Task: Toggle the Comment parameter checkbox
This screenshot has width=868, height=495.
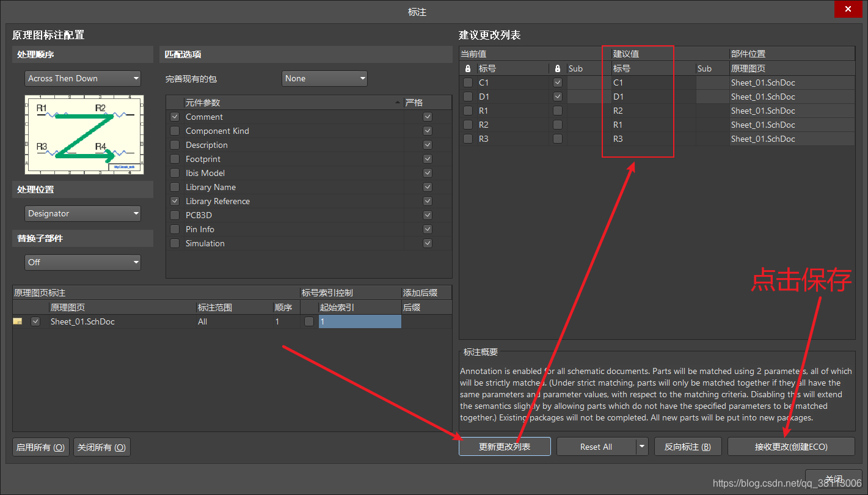Action: click(x=175, y=117)
